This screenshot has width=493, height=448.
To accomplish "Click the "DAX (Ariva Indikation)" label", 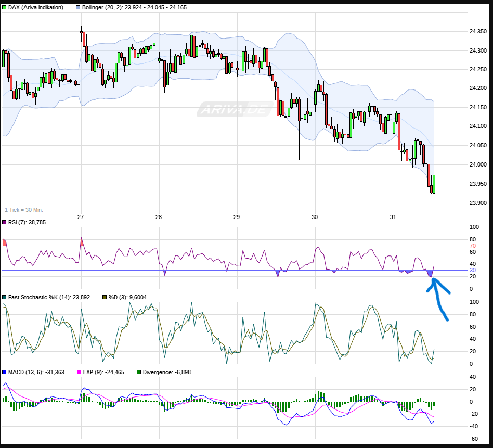I will coord(36,8).
